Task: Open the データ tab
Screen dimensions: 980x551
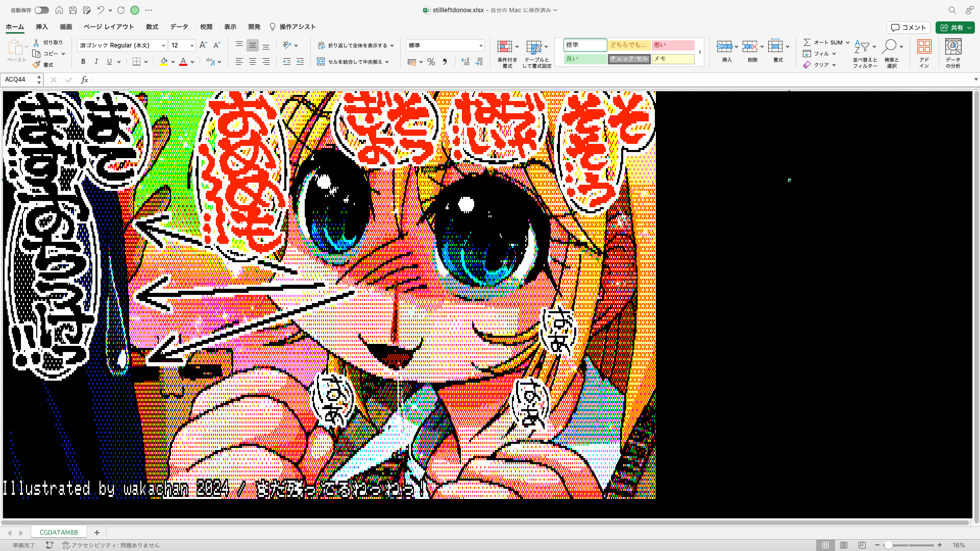Action: (179, 27)
